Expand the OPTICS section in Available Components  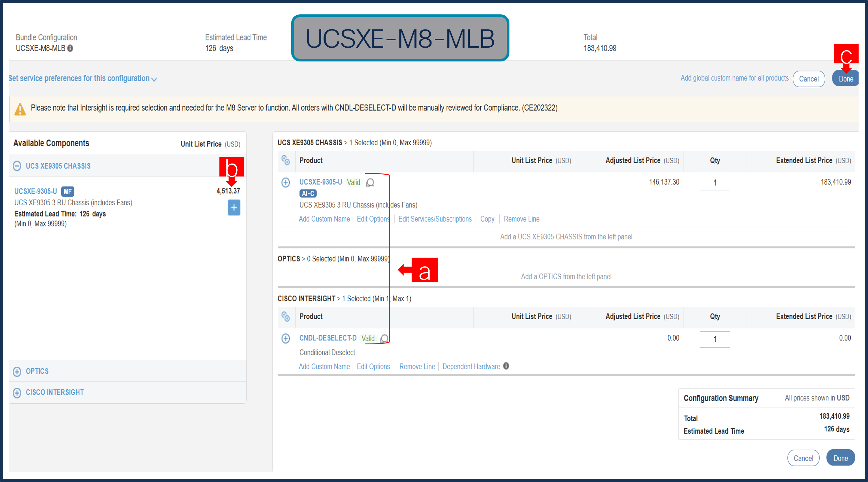(17, 371)
